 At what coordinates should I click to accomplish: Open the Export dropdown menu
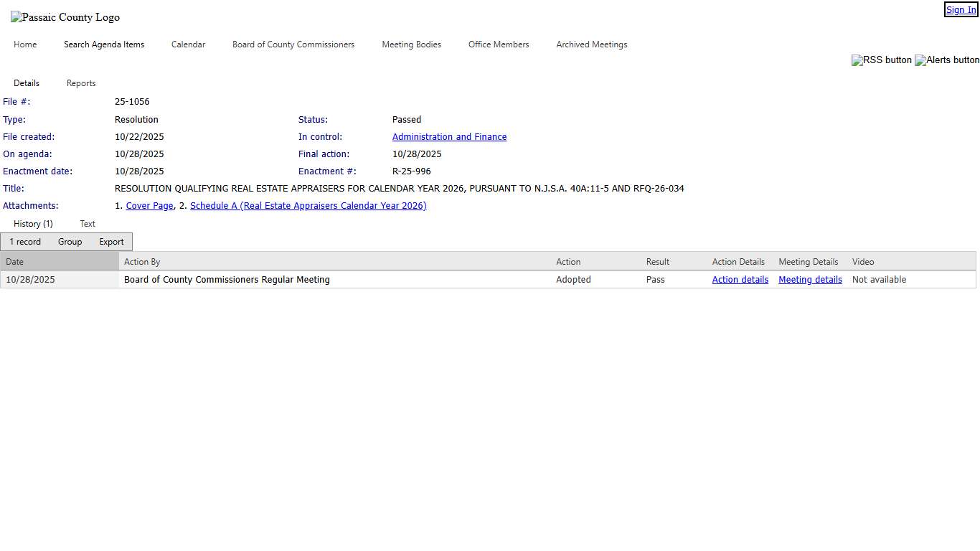[x=111, y=242]
